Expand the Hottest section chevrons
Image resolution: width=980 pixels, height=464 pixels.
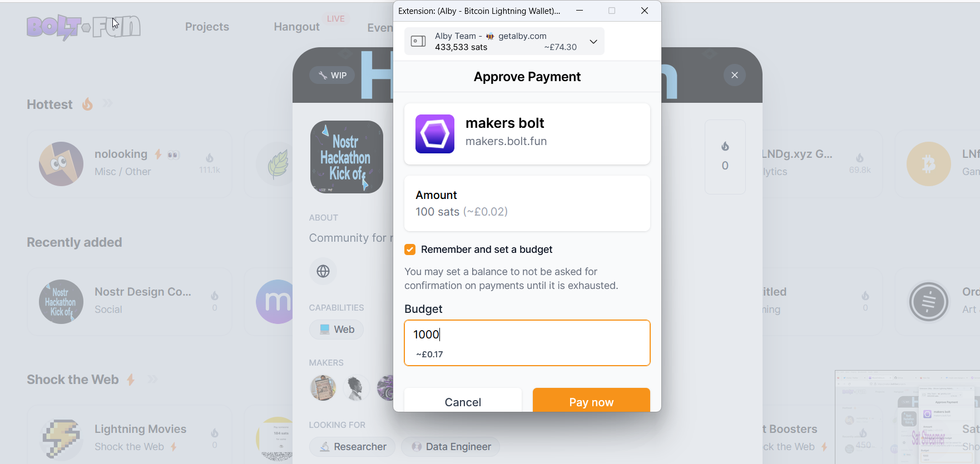click(x=107, y=103)
